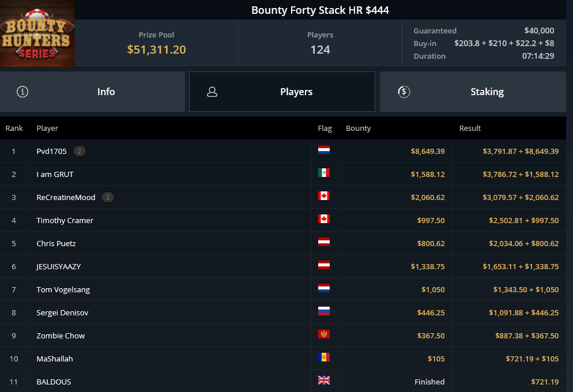Click result $1,653.11 + $1,338.75

pos(521,266)
